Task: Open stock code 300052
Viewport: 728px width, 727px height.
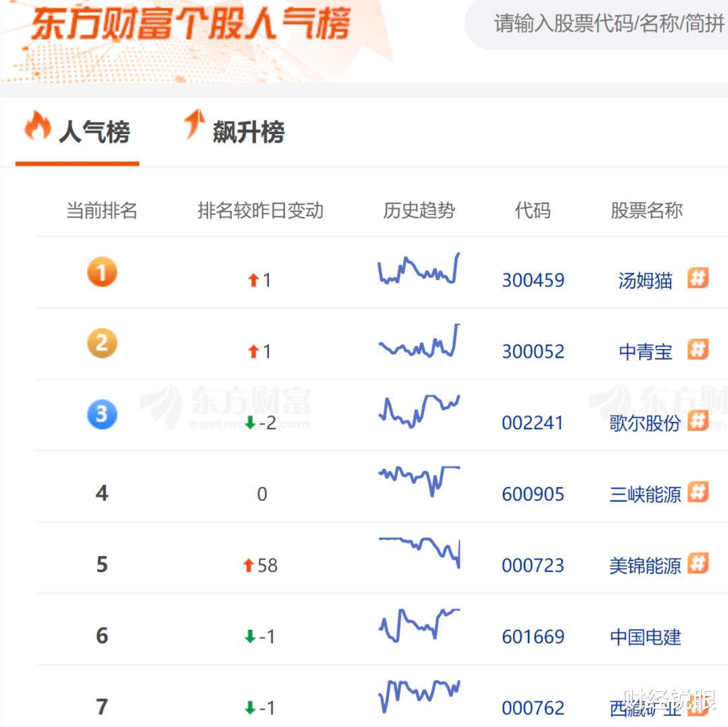Action: (x=533, y=352)
